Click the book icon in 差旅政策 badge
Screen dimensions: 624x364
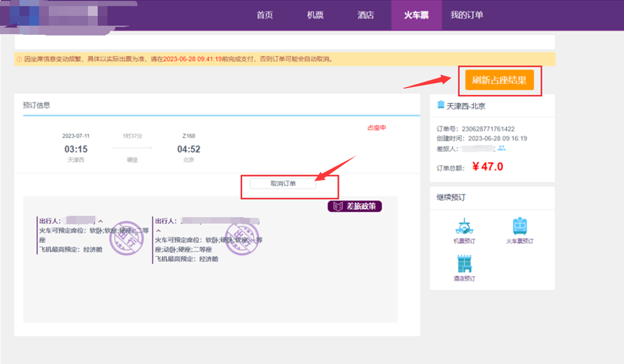[337, 207]
